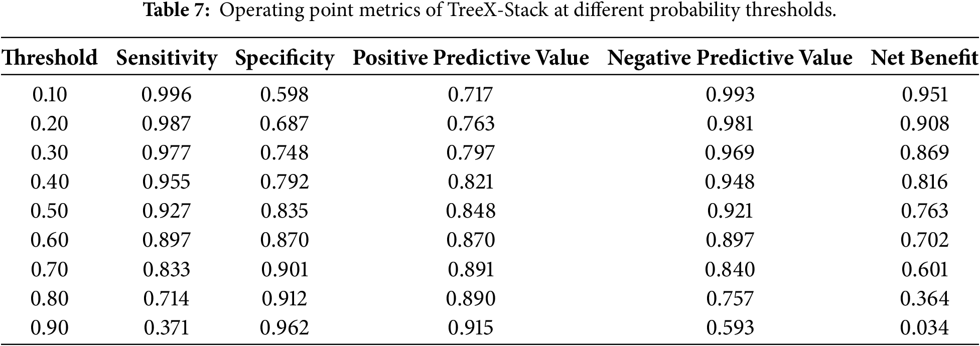Select the 0.50 threshold cell
980x346 pixels.
click(50, 211)
